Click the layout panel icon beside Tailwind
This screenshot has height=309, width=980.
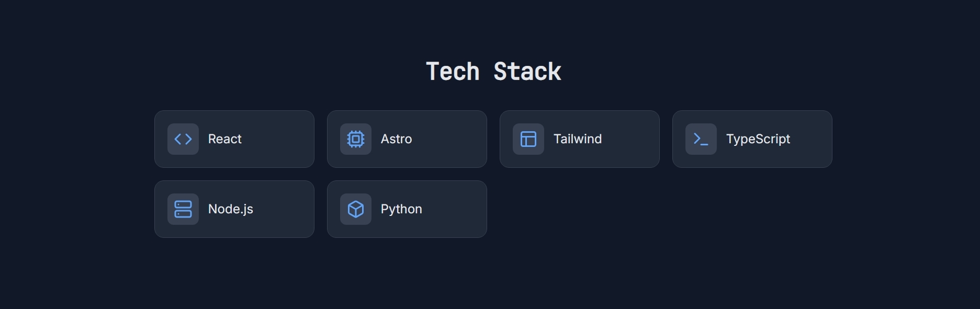(x=528, y=139)
